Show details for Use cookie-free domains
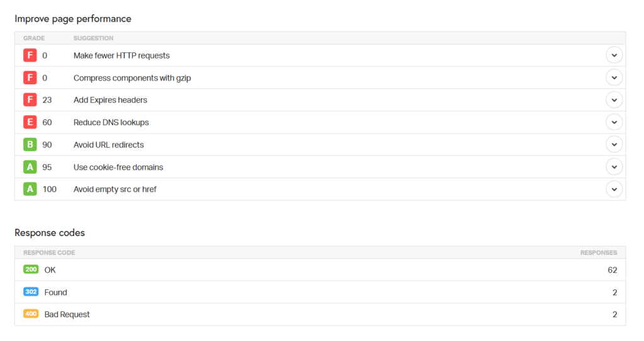The height and width of the screenshot is (341, 644). (614, 167)
